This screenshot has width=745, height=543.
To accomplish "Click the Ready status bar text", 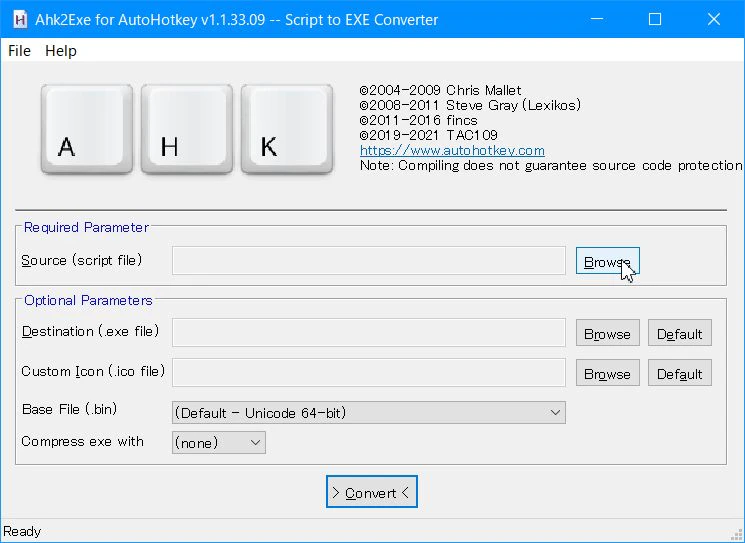I will point(22,531).
